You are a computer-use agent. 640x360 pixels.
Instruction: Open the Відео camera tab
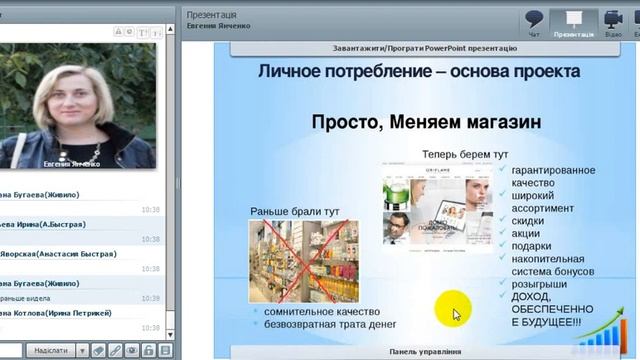613,24
